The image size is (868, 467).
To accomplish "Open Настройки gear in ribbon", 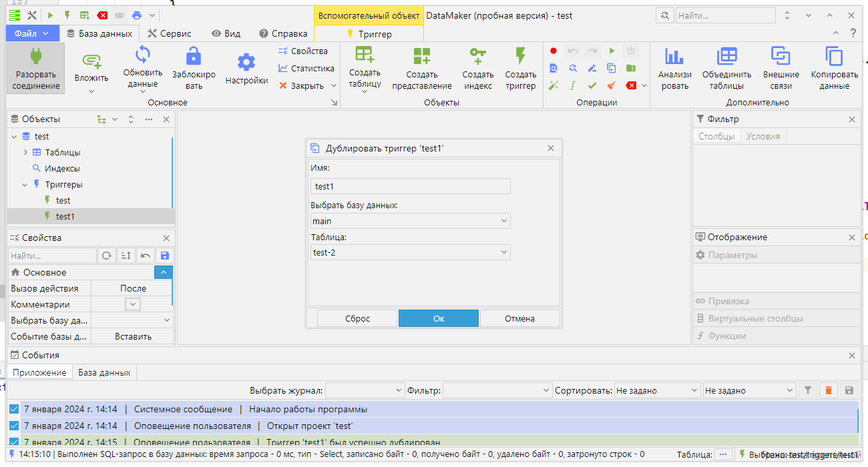I will click(246, 63).
